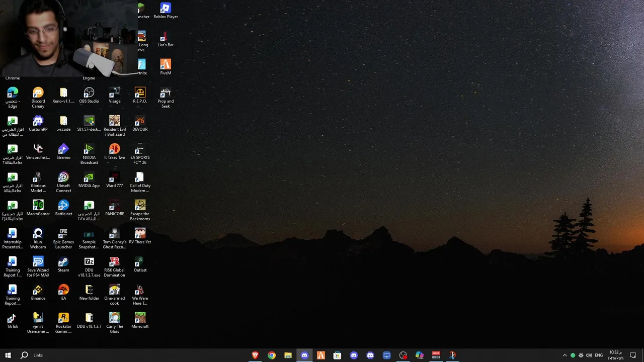Select the Carry The Glass icon
The width and height of the screenshot is (644, 362).
pos(115,323)
